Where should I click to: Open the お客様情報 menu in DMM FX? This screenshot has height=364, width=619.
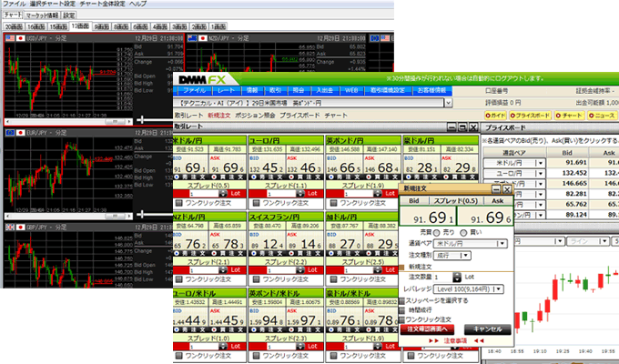click(431, 90)
